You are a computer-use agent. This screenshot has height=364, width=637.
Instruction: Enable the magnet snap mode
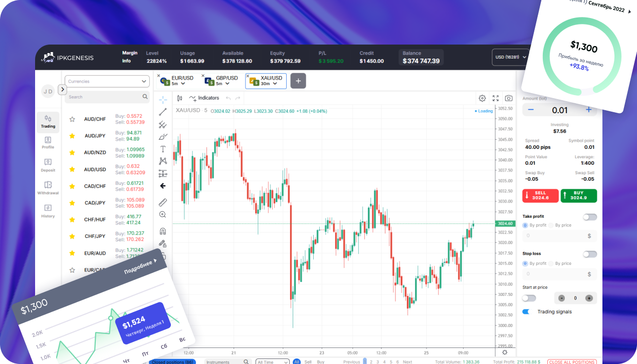pyautogui.click(x=163, y=232)
